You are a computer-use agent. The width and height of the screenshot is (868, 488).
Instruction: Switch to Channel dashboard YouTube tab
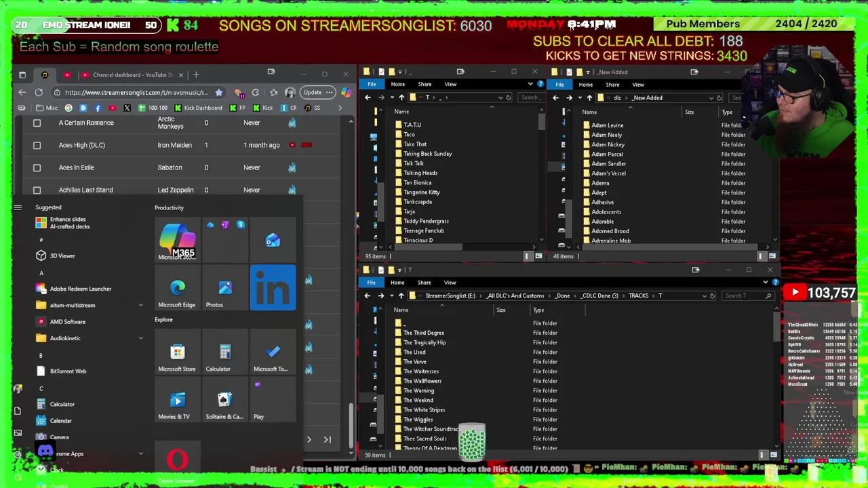coord(133,75)
